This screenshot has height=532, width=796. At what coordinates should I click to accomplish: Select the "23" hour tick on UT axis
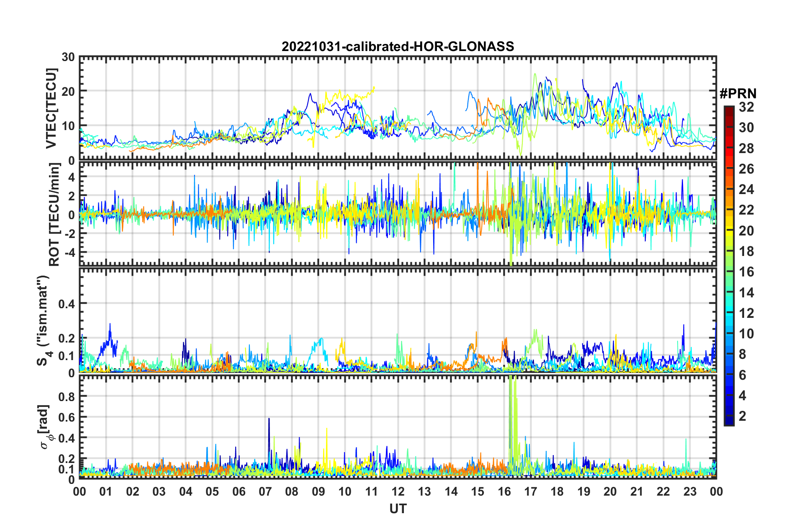point(690,492)
